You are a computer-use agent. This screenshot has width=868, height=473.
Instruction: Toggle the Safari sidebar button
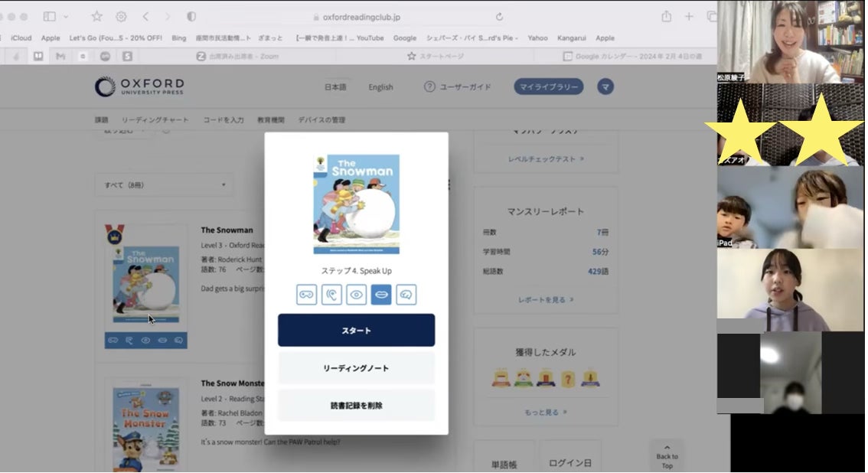click(x=49, y=17)
